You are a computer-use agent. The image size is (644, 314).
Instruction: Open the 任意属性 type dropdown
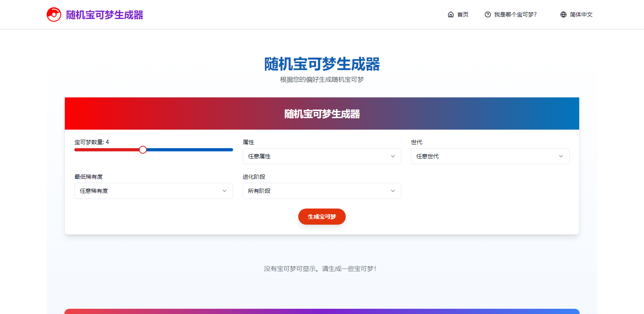point(322,156)
